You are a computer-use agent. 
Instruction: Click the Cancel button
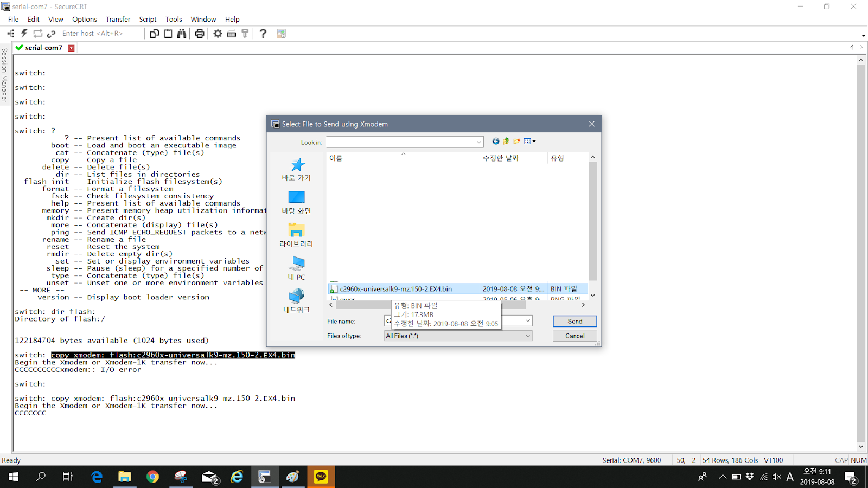coord(575,335)
